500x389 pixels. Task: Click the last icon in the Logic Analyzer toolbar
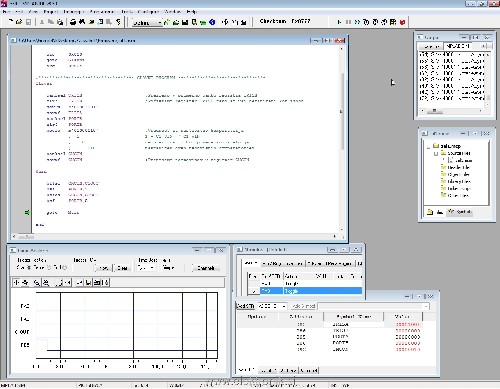point(105,283)
